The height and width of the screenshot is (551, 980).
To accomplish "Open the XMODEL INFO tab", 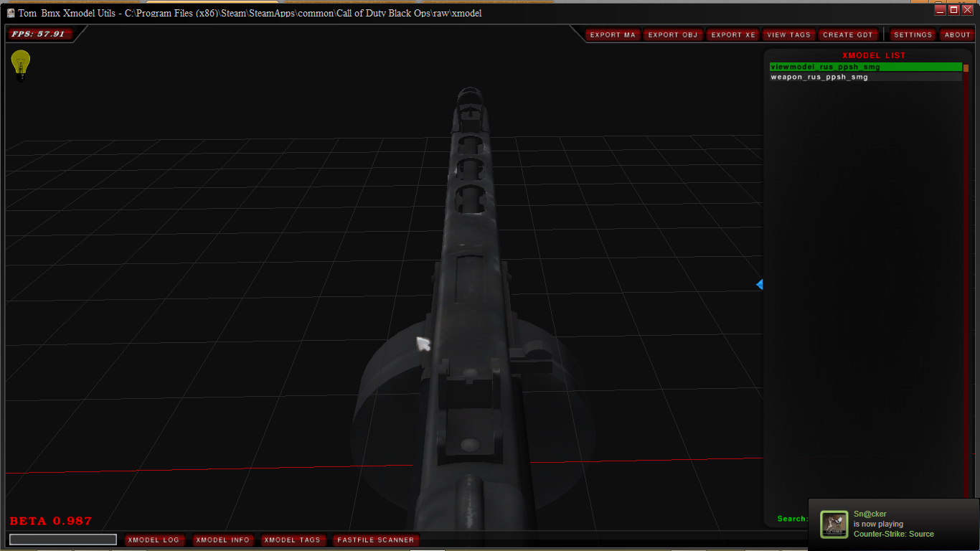I will pos(222,540).
